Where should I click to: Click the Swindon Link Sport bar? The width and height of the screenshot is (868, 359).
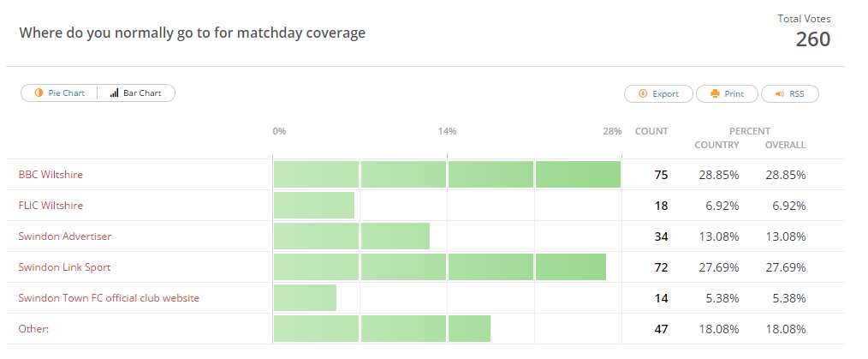click(439, 267)
